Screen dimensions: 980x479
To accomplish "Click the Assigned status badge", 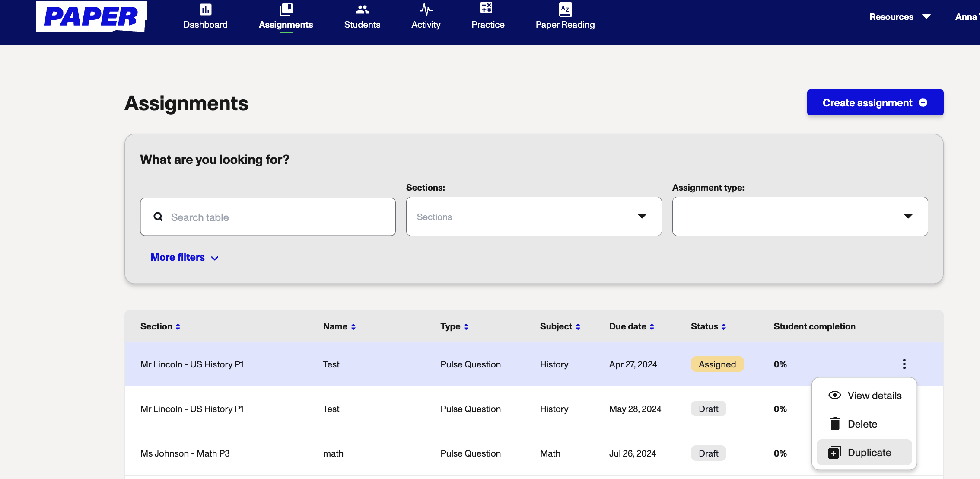I will click(717, 364).
